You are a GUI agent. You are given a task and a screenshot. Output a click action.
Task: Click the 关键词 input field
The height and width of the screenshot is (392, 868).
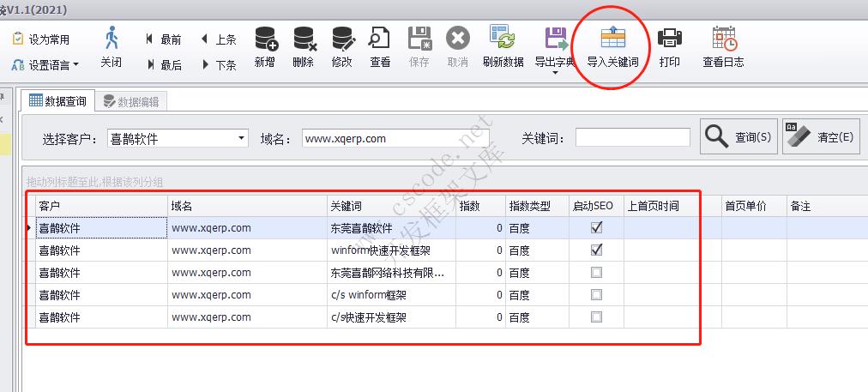tap(632, 138)
